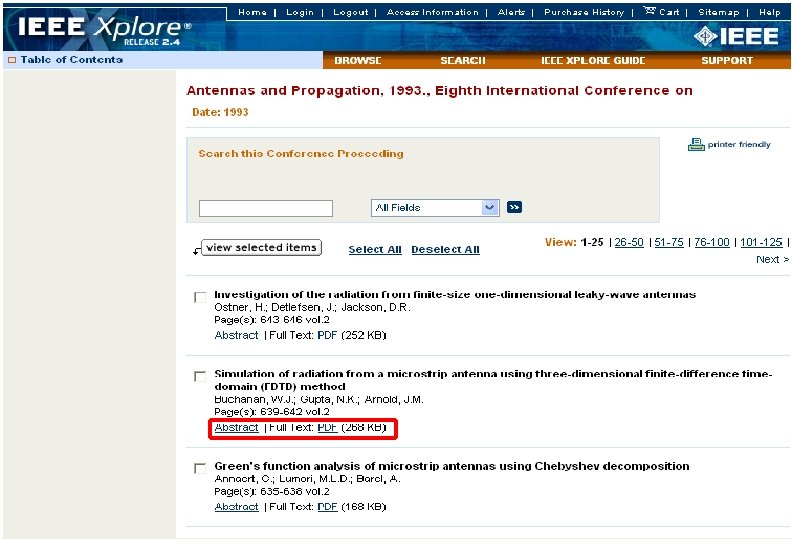Image resolution: width=792 pixels, height=540 pixels.
Task: Click Deselect All link
Action: click(x=445, y=250)
